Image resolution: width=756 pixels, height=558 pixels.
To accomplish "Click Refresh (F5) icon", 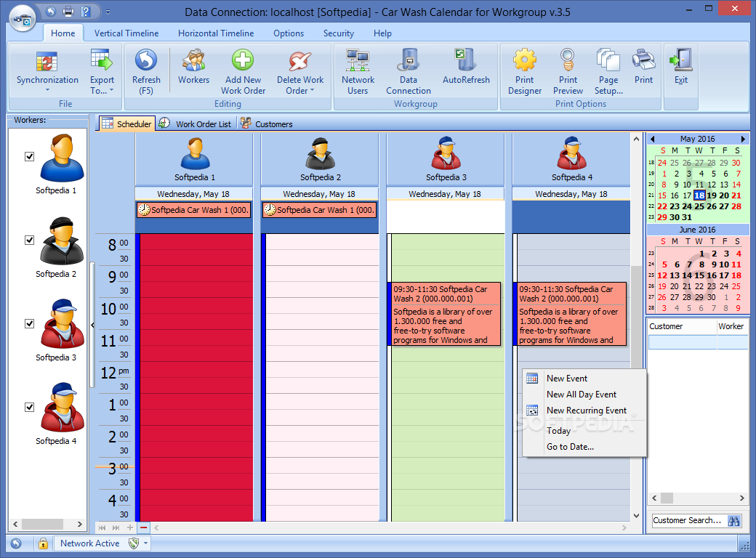I will pos(146,60).
